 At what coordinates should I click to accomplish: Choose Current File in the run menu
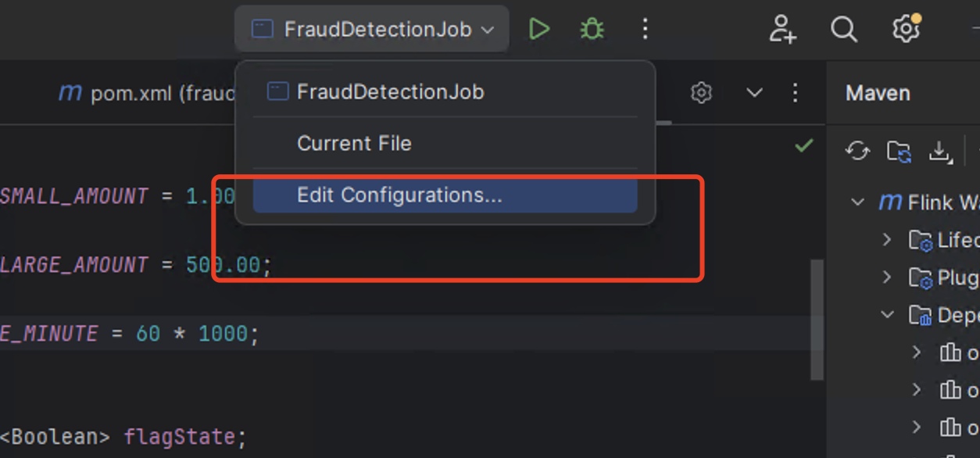[x=354, y=144]
